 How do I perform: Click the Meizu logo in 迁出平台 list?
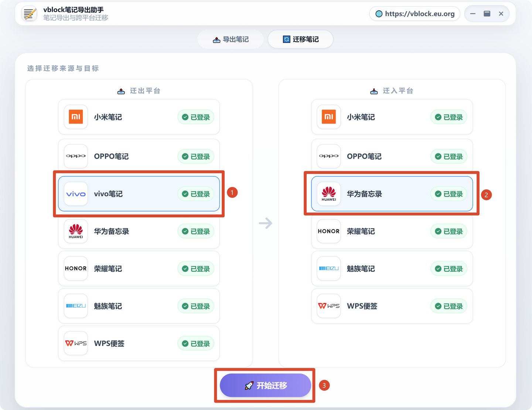pyautogui.click(x=76, y=306)
